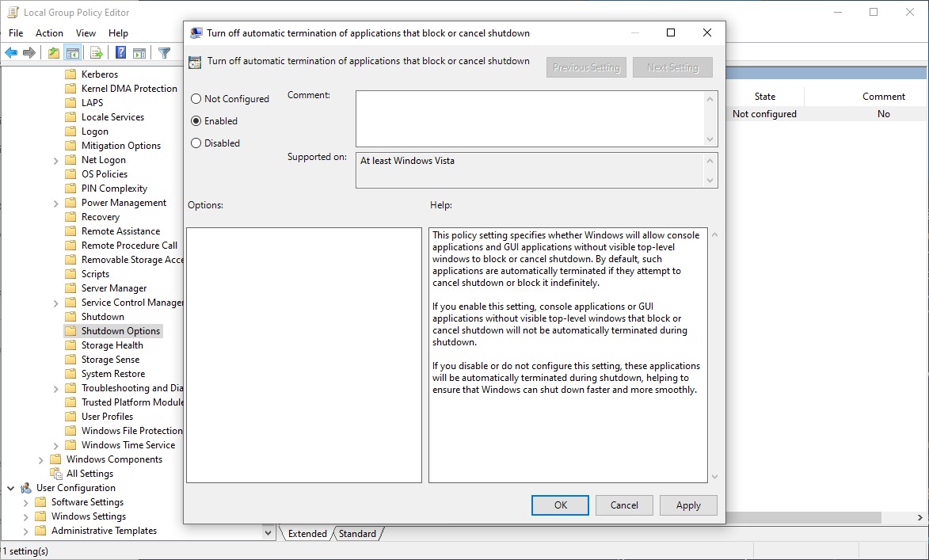
Task: Select the User Profiles tree item
Action: [107, 417]
